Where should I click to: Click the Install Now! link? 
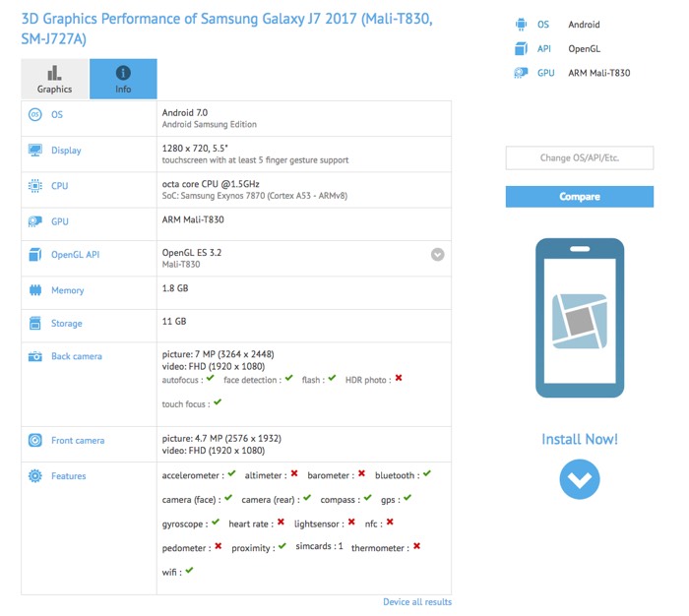point(580,439)
